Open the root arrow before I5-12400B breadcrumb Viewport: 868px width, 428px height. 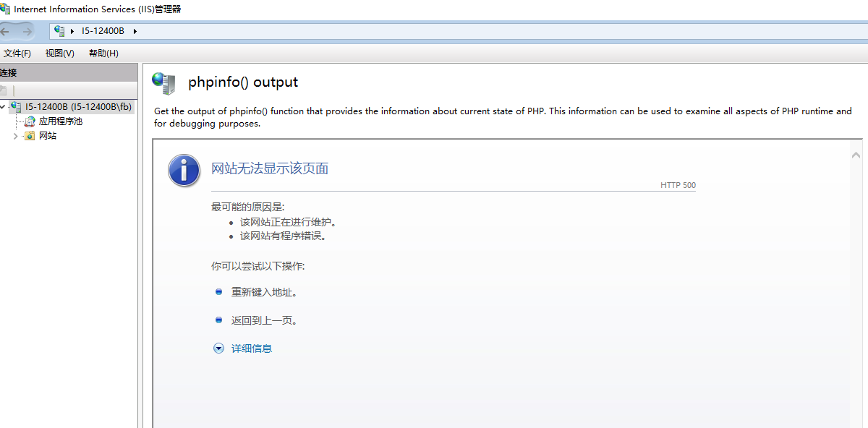click(72, 31)
